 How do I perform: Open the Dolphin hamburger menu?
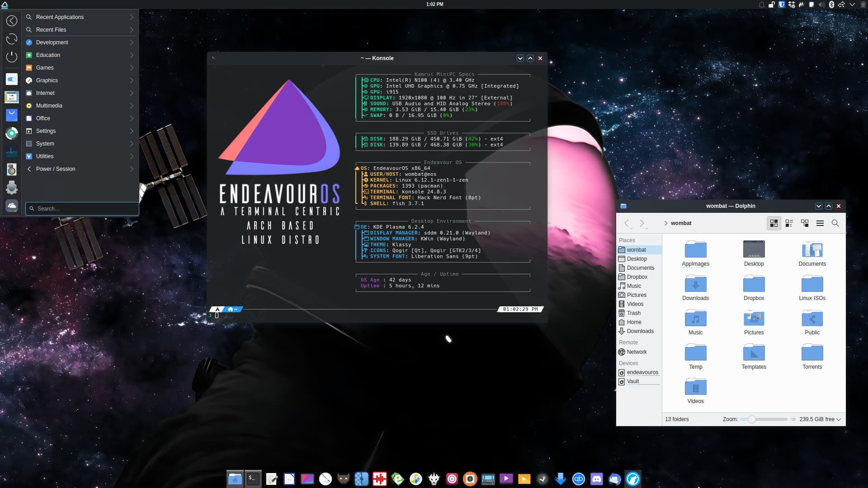point(820,223)
